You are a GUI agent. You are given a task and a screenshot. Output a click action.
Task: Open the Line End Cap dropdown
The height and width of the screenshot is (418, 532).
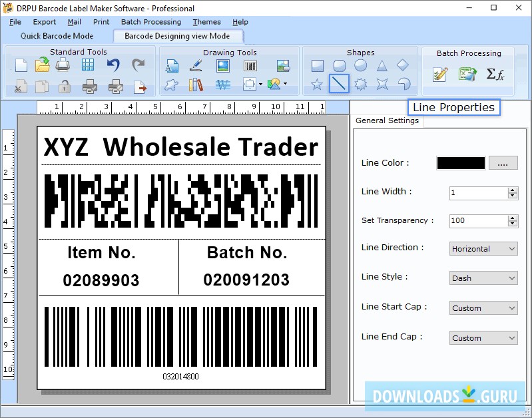(483, 338)
